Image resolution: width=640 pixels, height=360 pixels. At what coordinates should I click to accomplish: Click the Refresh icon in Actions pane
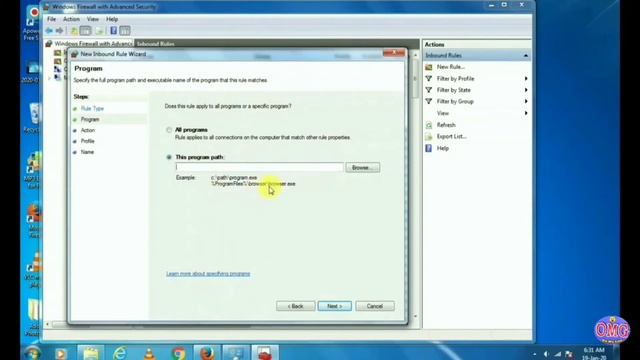[429, 125]
